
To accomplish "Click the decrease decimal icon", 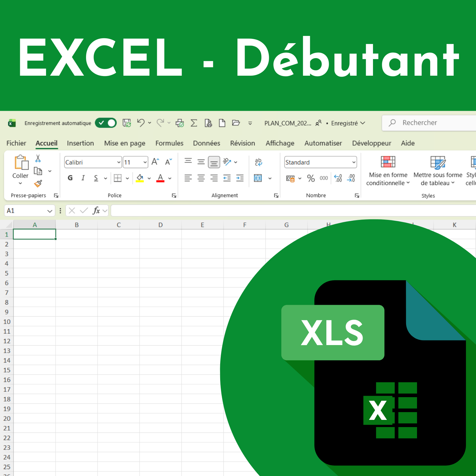I will point(351,178).
